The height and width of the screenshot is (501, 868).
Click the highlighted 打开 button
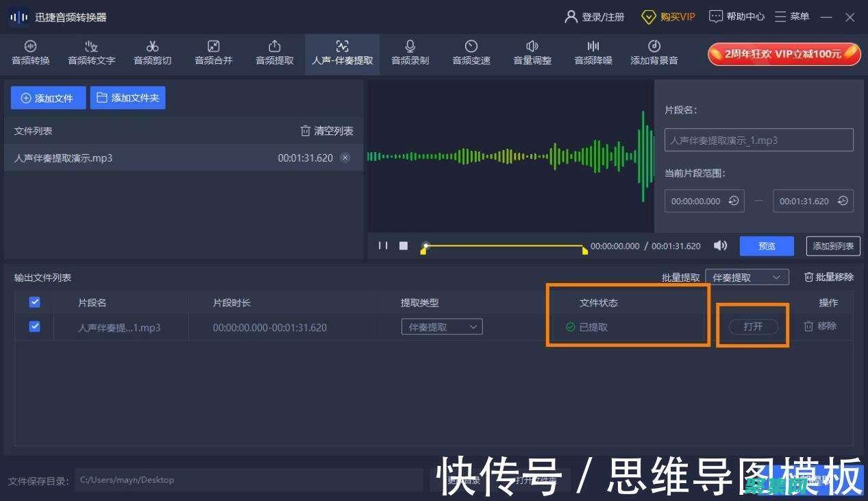(753, 326)
